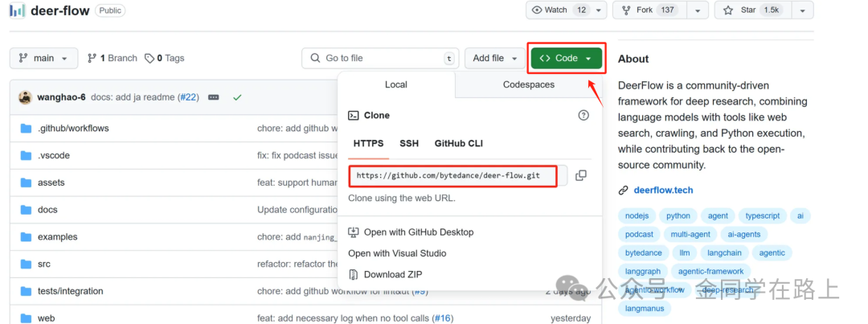Click the clone URL text field
Screen dimensions: 868x324
coord(458,175)
